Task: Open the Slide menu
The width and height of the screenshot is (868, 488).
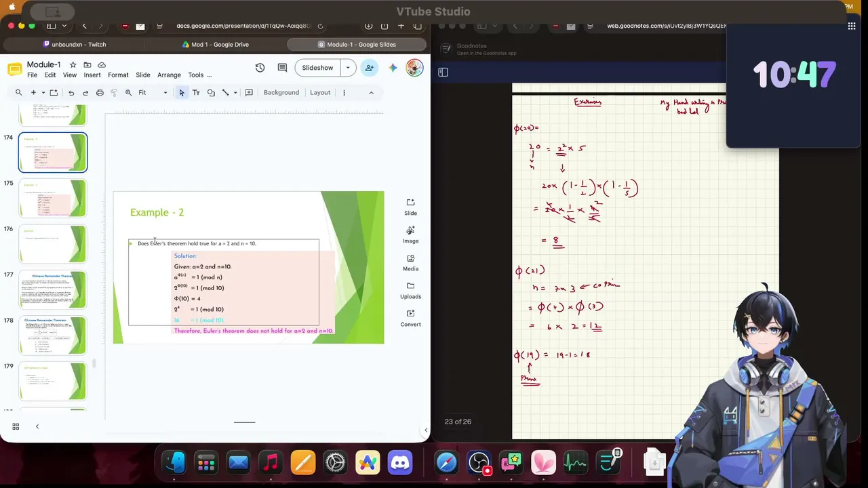Action: point(143,75)
